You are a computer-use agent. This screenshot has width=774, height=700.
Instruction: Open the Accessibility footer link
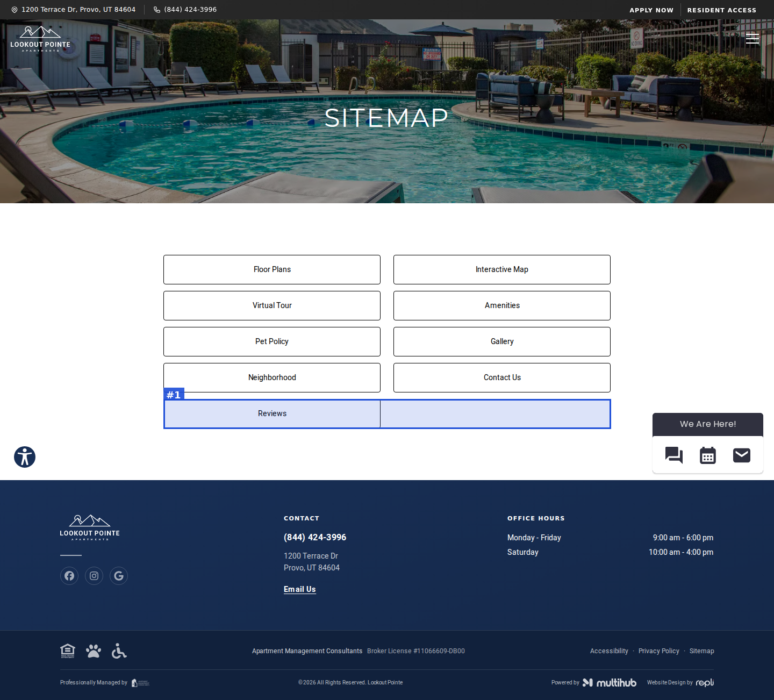pos(609,651)
